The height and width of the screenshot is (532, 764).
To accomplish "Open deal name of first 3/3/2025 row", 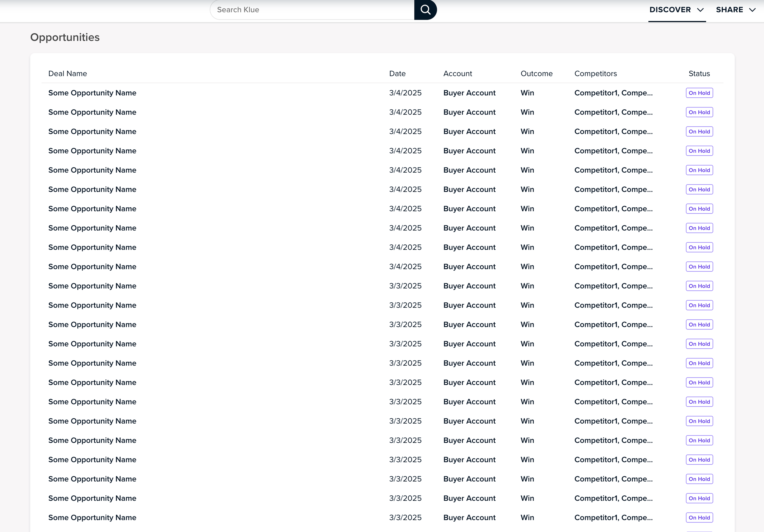I will coord(92,286).
